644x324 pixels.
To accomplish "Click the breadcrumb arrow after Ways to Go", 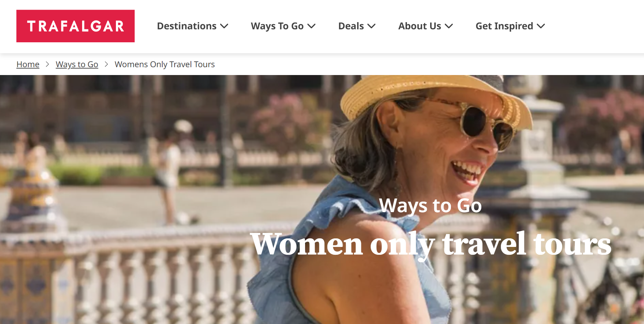I will click(106, 64).
